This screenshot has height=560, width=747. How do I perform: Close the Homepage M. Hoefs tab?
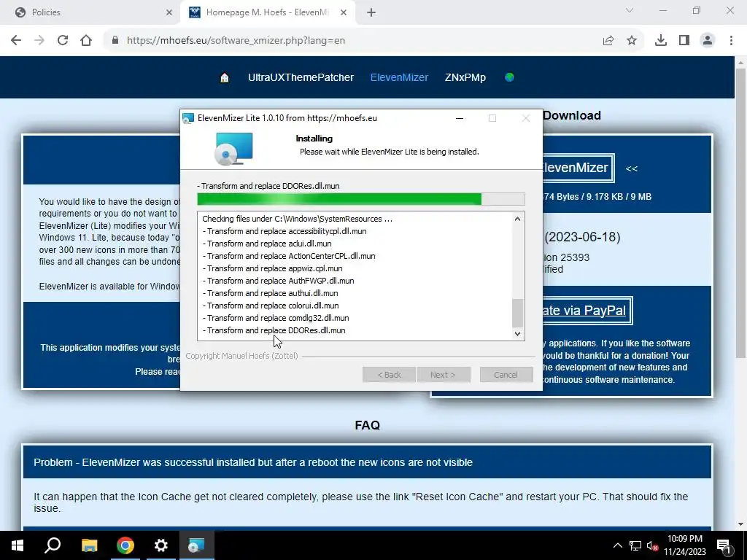[x=344, y=12]
